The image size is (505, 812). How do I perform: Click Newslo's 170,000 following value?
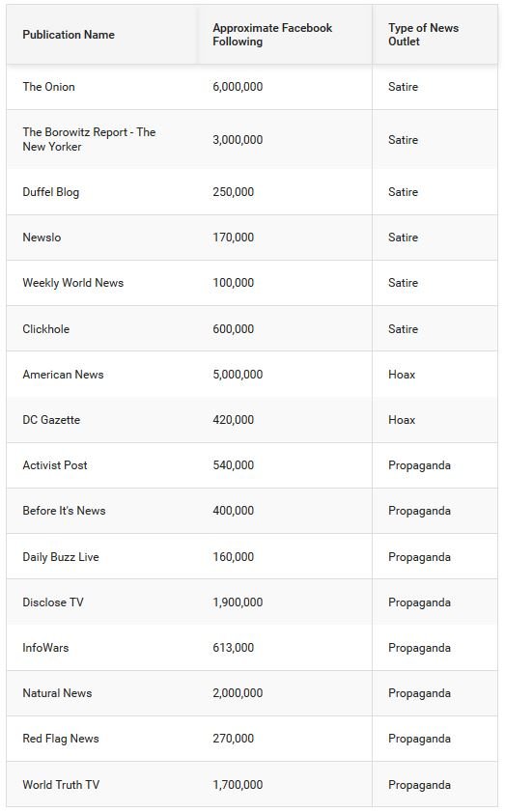click(233, 238)
